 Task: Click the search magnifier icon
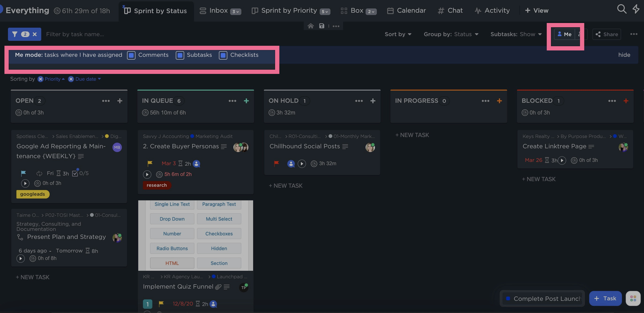click(622, 9)
